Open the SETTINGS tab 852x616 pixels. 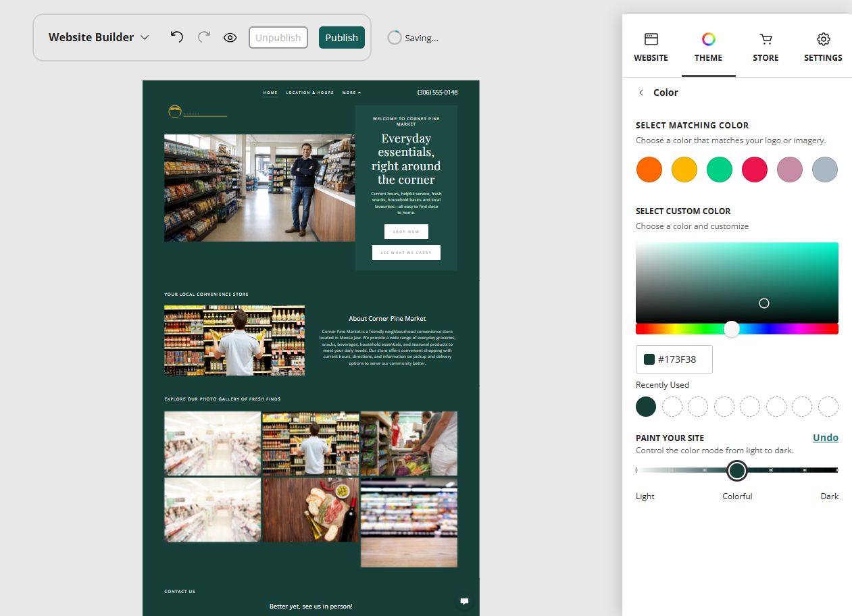pos(823,48)
